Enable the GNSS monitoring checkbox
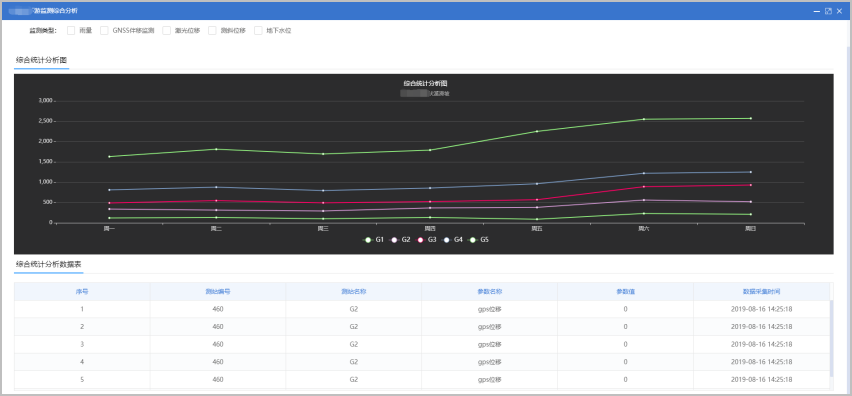This screenshot has width=852, height=396. (x=104, y=30)
